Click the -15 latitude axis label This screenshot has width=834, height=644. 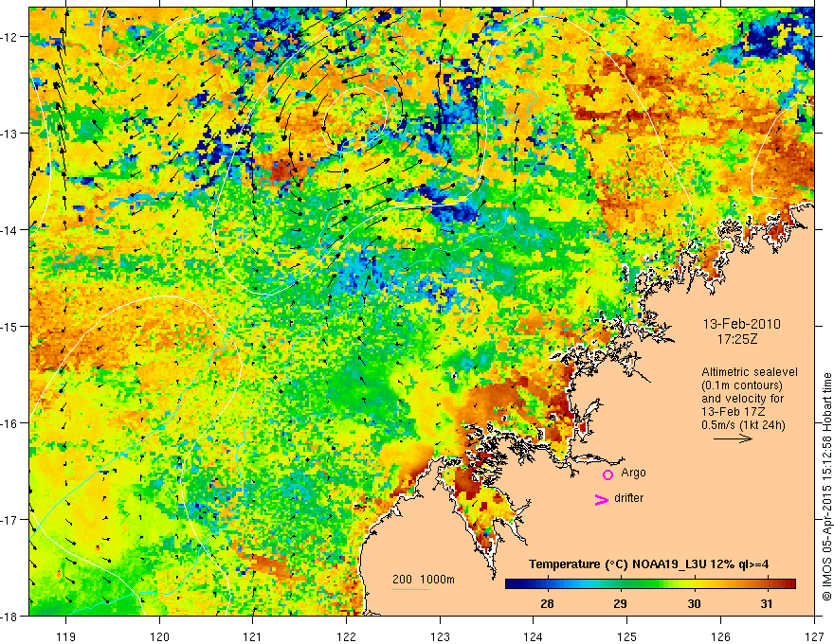(x=9, y=326)
